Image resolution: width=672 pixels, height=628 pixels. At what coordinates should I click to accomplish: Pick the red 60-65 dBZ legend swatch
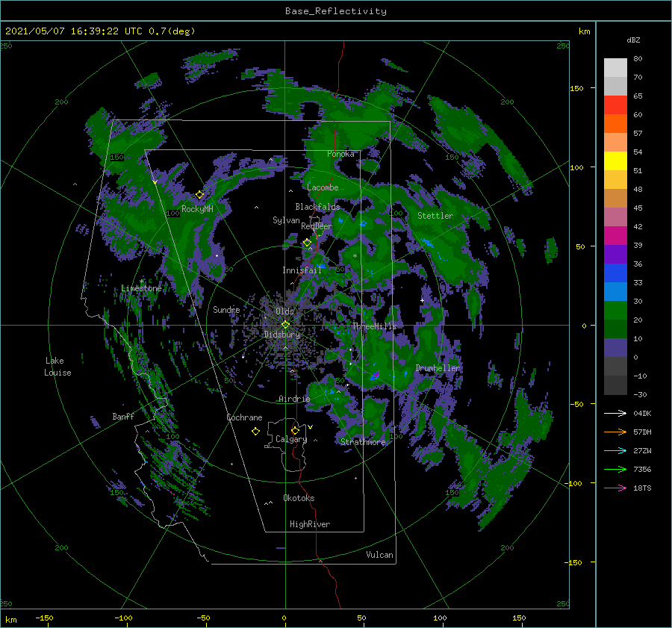(615, 105)
